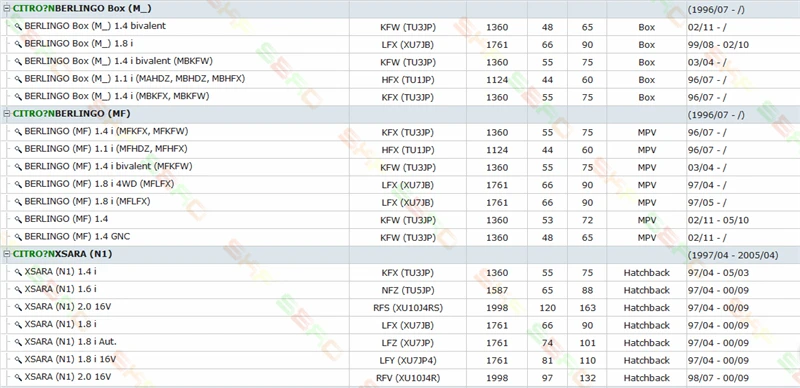Select BERLINGO (MF) 1.4 GNC entry
Image resolution: width=800 pixels, height=388 pixels.
pyautogui.click(x=77, y=237)
